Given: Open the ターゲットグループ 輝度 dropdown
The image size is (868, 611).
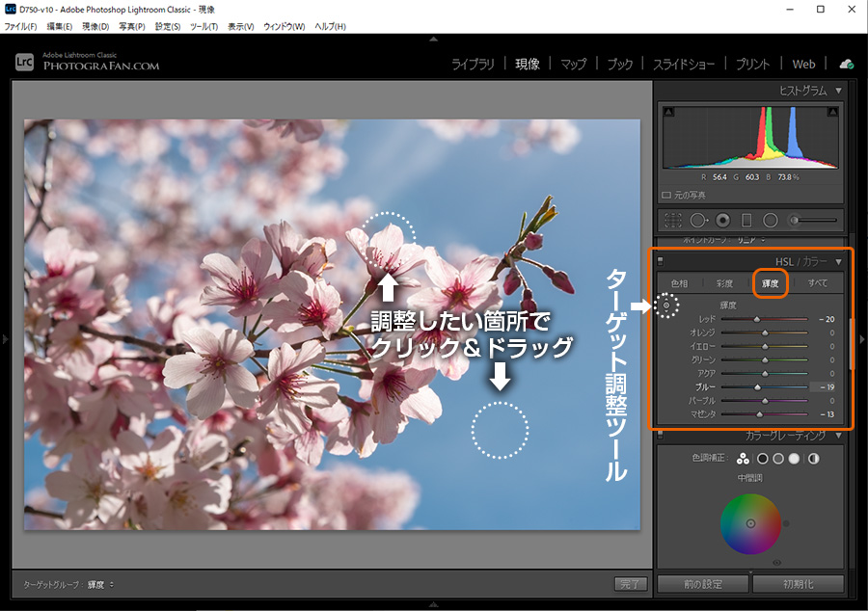Looking at the screenshot, I should pos(100,584).
